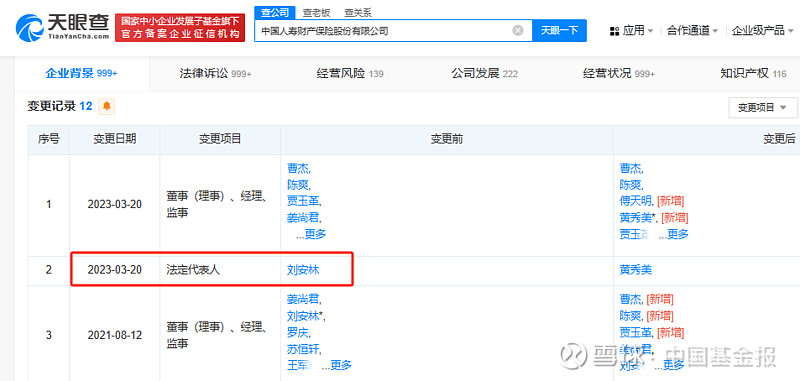The height and width of the screenshot is (381, 800).
Task: Click the bell alert icon beside 变更记录
Action: click(107, 106)
